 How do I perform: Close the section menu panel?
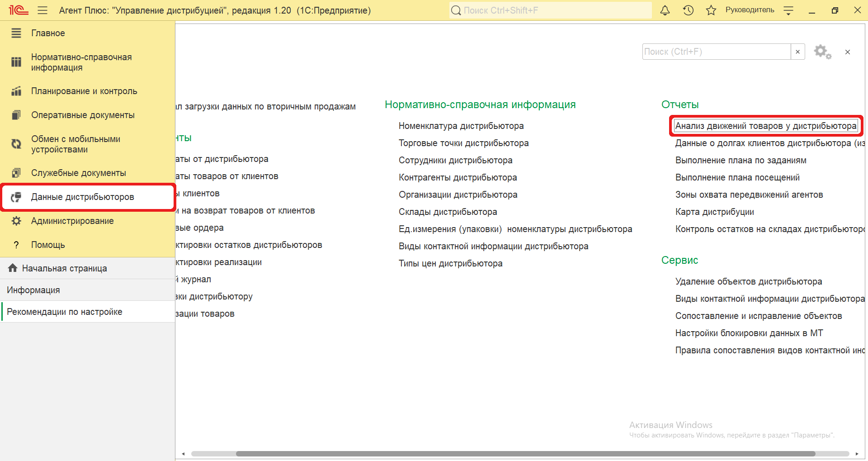[x=848, y=52]
